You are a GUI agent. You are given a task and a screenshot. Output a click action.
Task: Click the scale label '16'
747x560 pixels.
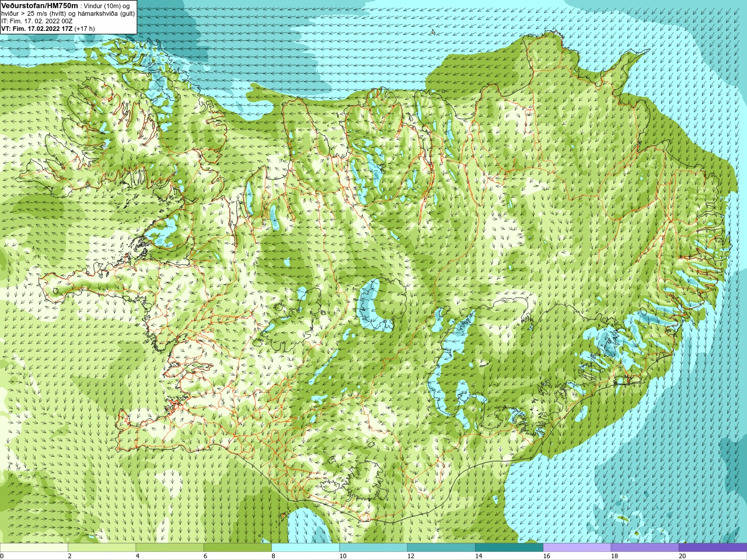point(546,556)
